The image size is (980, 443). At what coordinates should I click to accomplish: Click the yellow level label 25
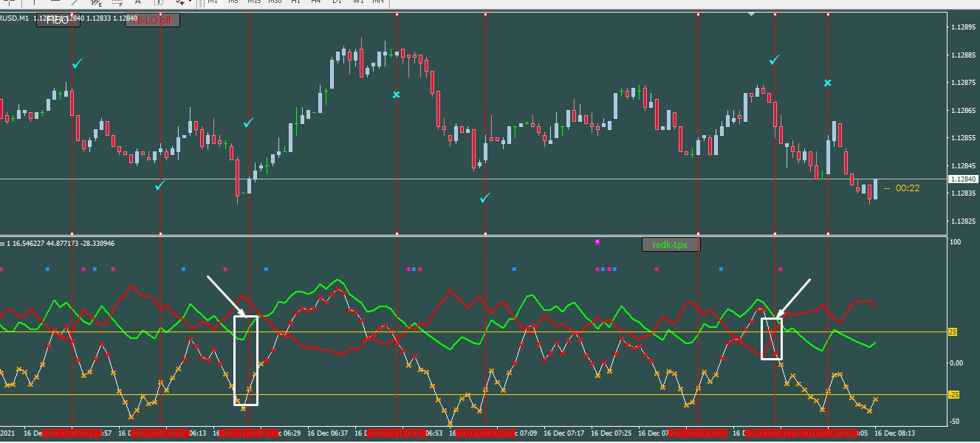953,332
